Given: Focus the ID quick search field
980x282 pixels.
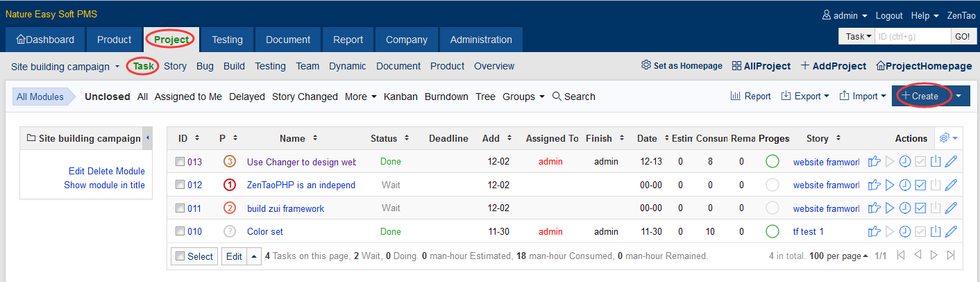Looking at the screenshot, I should point(912,36).
